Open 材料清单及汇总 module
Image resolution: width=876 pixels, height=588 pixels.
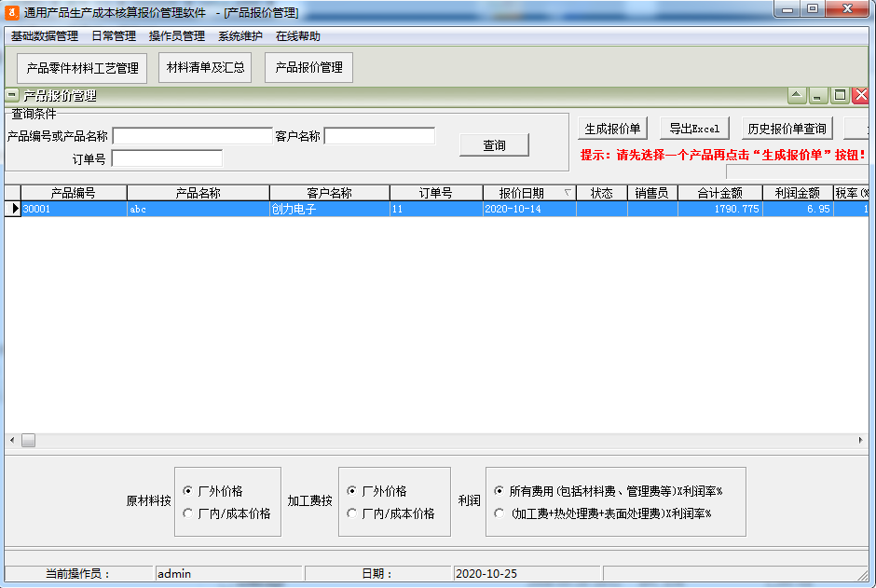coord(205,68)
